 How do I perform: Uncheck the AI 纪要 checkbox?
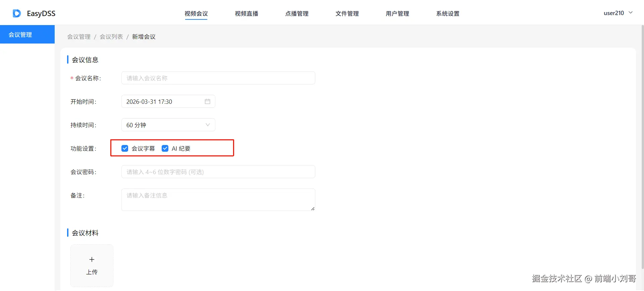(165, 148)
